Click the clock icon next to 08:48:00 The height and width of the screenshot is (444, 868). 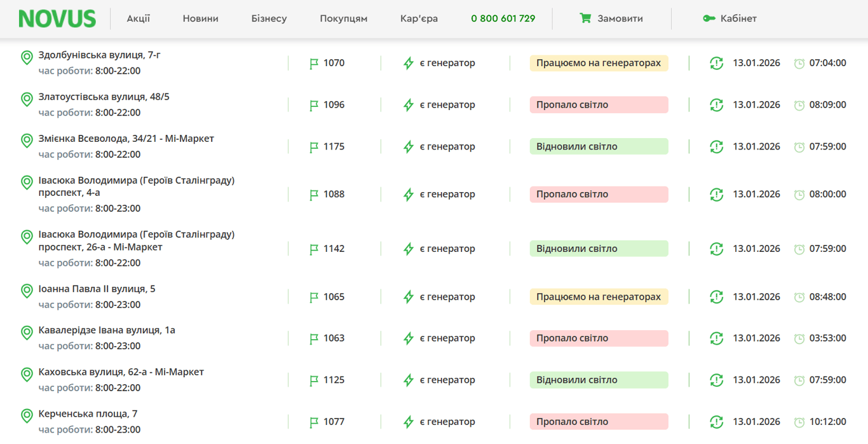click(x=799, y=297)
